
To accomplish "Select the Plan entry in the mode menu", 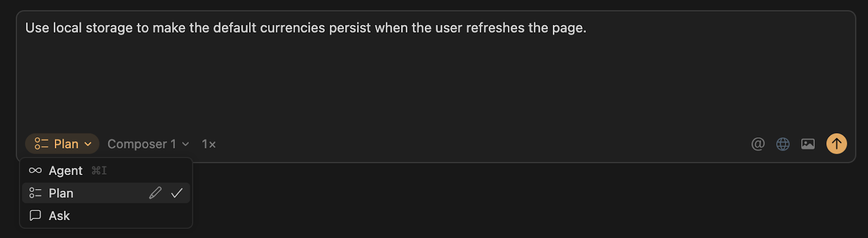I will pyautogui.click(x=61, y=193).
